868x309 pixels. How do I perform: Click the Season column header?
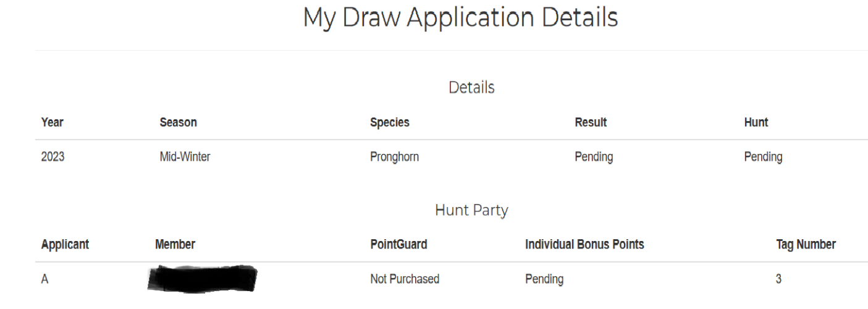178,122
